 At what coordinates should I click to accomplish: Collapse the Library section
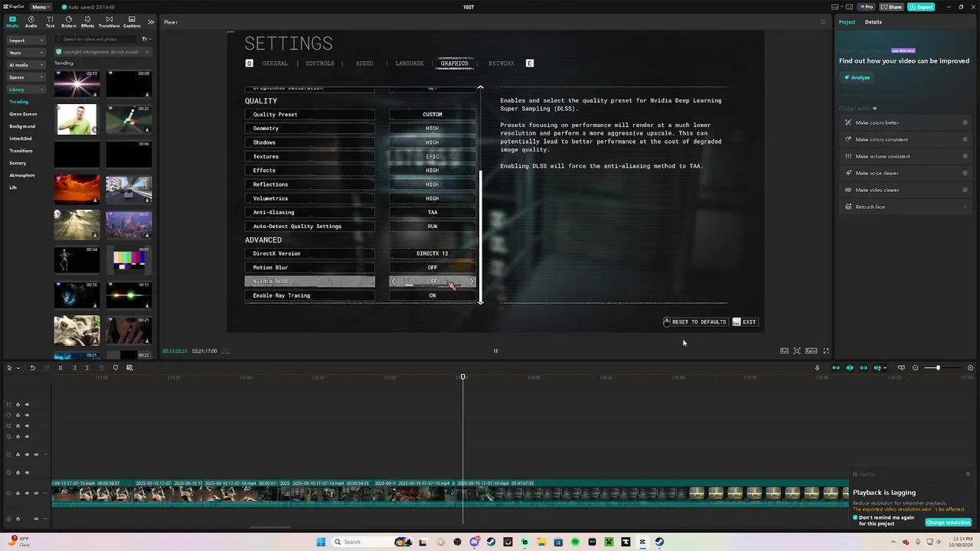click(26, 90)
